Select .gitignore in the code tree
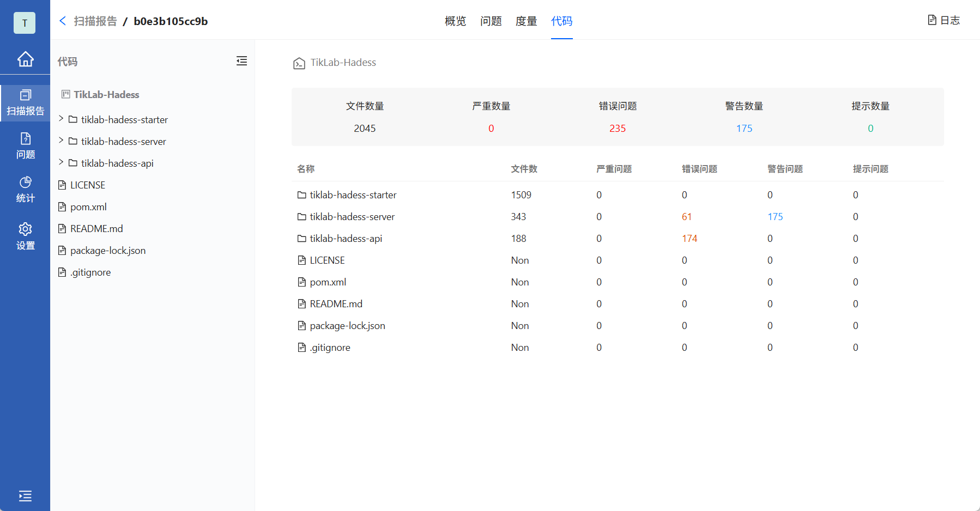980x511 pixels. [x=90, y=272]
